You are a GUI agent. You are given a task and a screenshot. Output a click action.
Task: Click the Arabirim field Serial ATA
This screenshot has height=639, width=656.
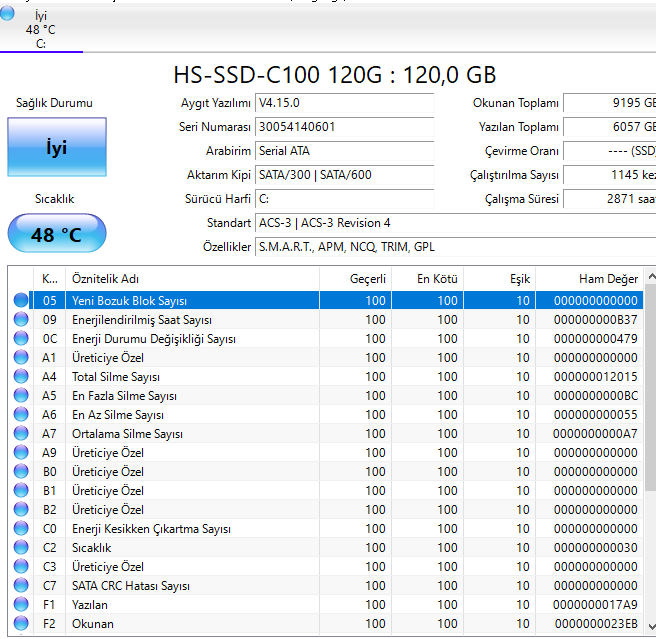tap(345, 151)
